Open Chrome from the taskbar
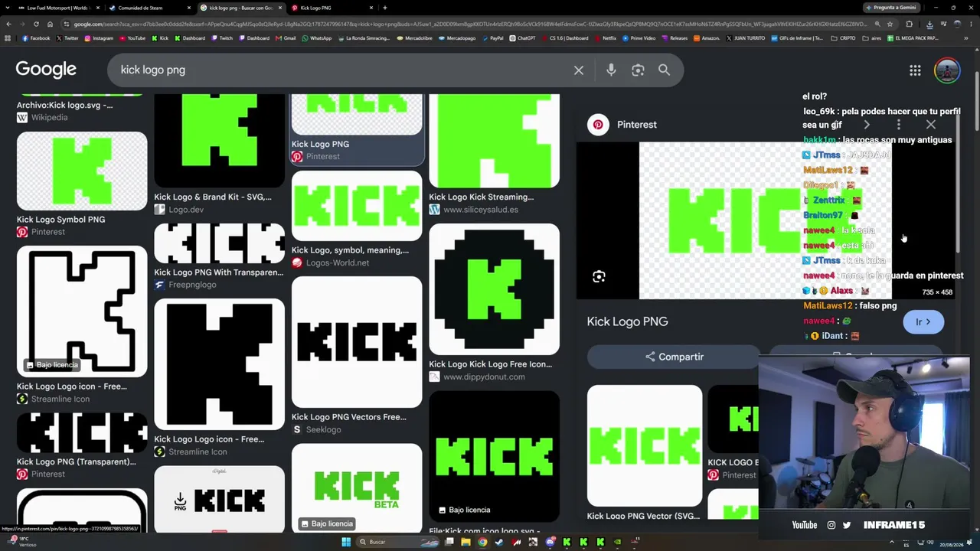Screen dimensions: 980x551 point(482,542)
